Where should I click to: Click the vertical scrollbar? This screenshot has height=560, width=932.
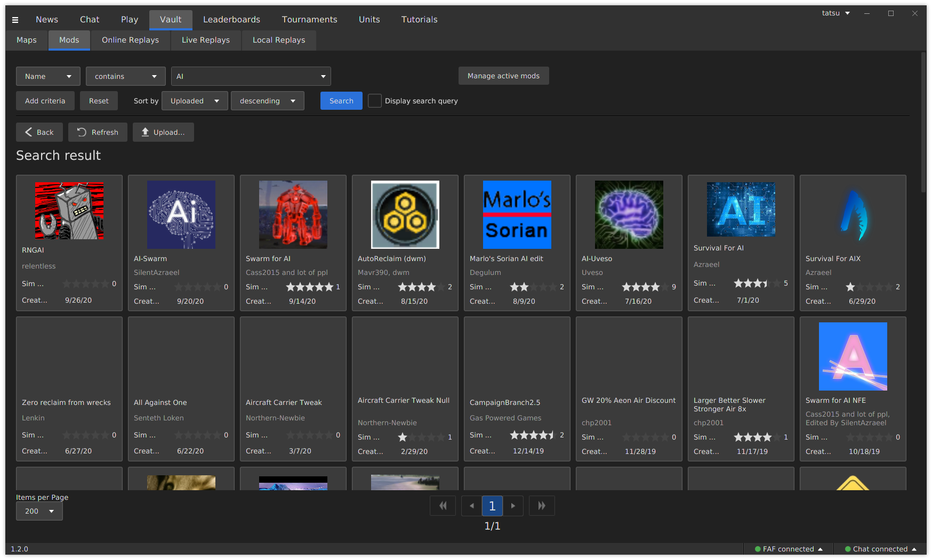tap(923, 123)
